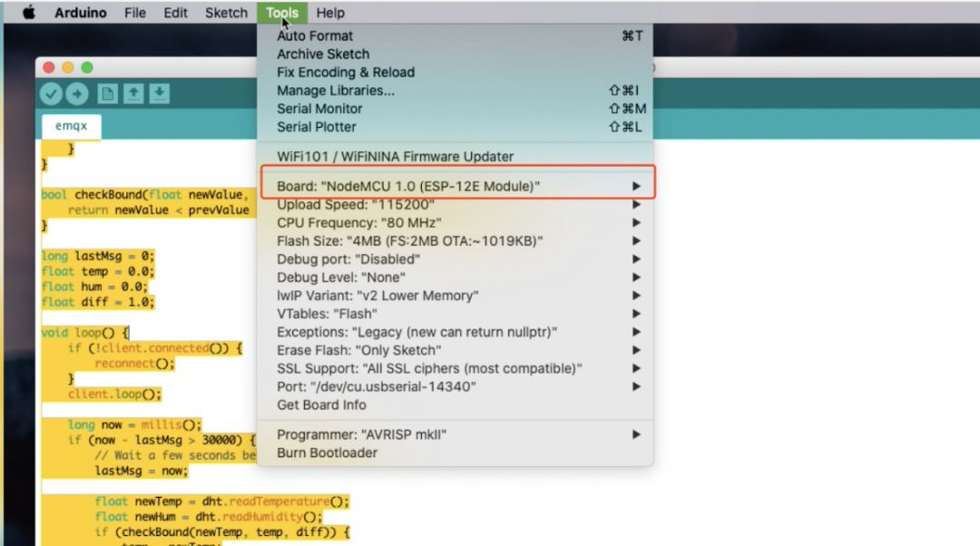Expand the Exceptions Legacy submenu

[455, 332]
